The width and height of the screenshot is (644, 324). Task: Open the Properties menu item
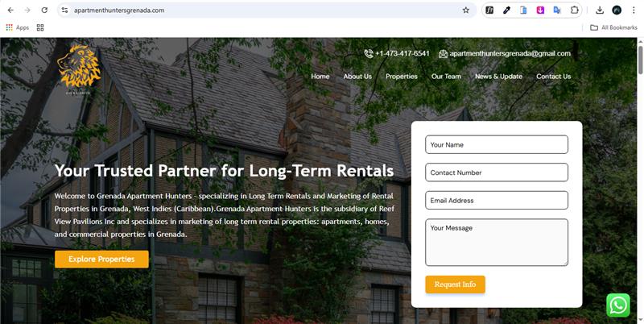point(401,77)
